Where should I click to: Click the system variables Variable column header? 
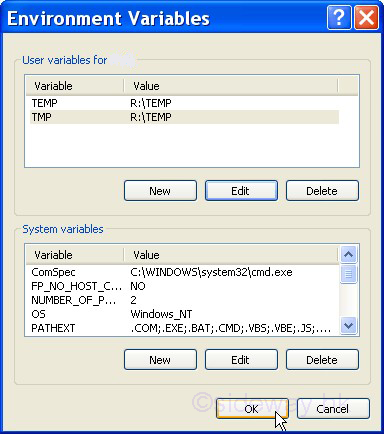pyautogui.click(x=75, y=255)
